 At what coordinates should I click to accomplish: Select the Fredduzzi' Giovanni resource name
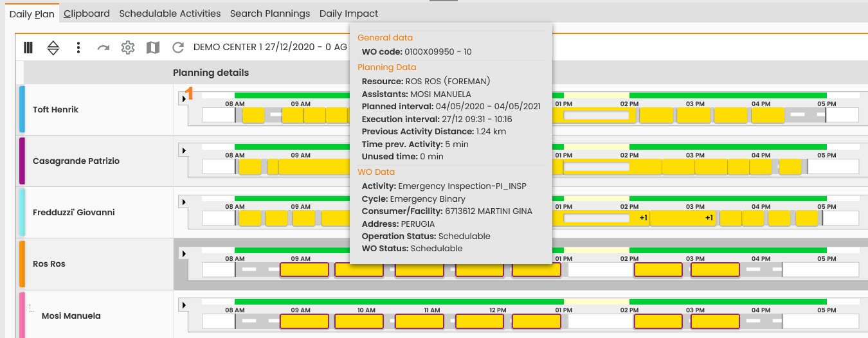[x=73, y=212]
